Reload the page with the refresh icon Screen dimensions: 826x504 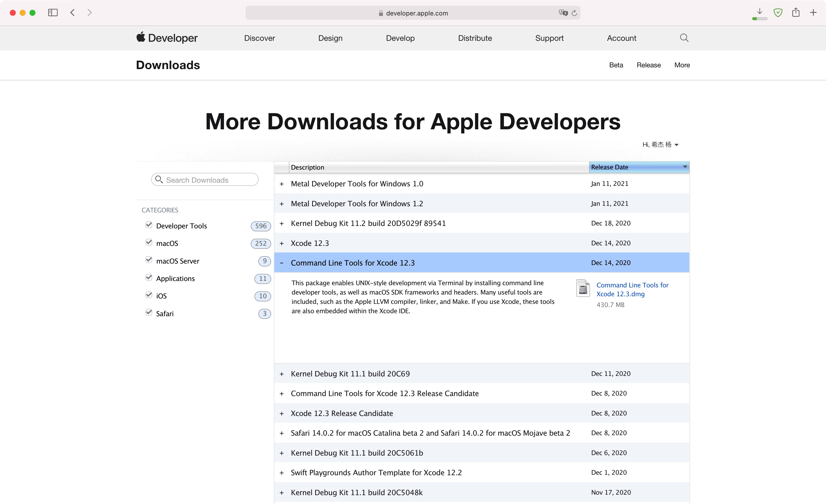coord(574,13)
